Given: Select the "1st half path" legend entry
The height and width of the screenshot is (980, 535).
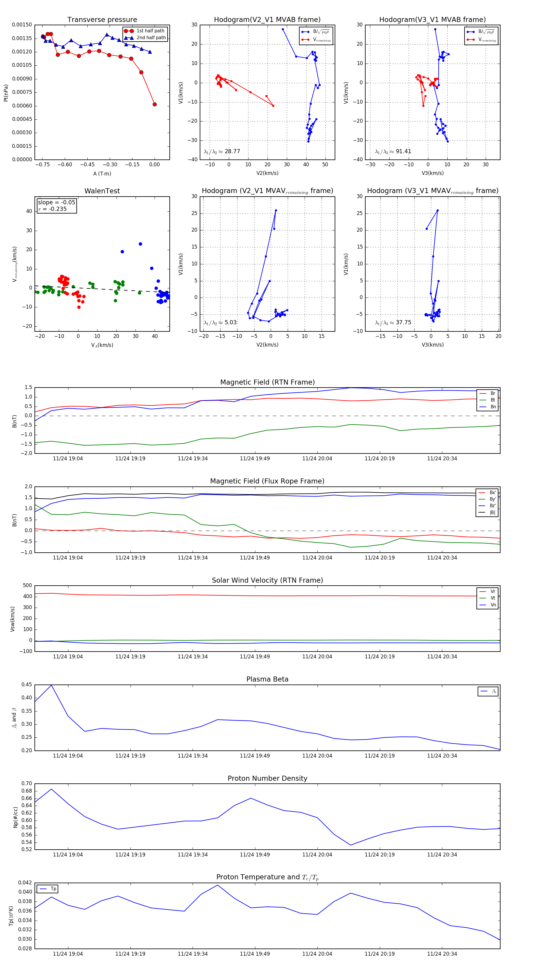Looking at the screenshot, I should tap(145, 31).
